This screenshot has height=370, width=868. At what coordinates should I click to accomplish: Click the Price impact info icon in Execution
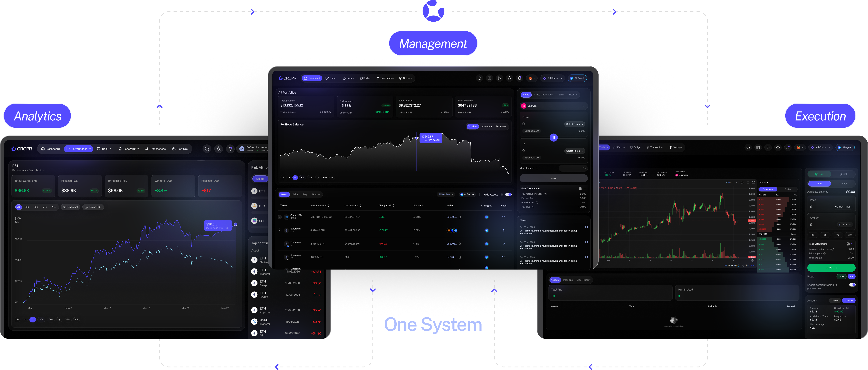tap(825, 254)
